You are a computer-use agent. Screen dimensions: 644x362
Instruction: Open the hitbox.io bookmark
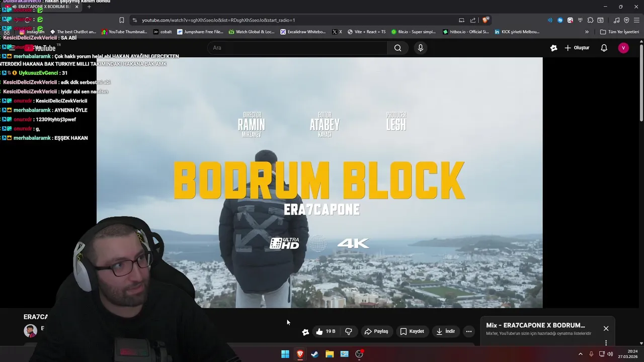465,32
